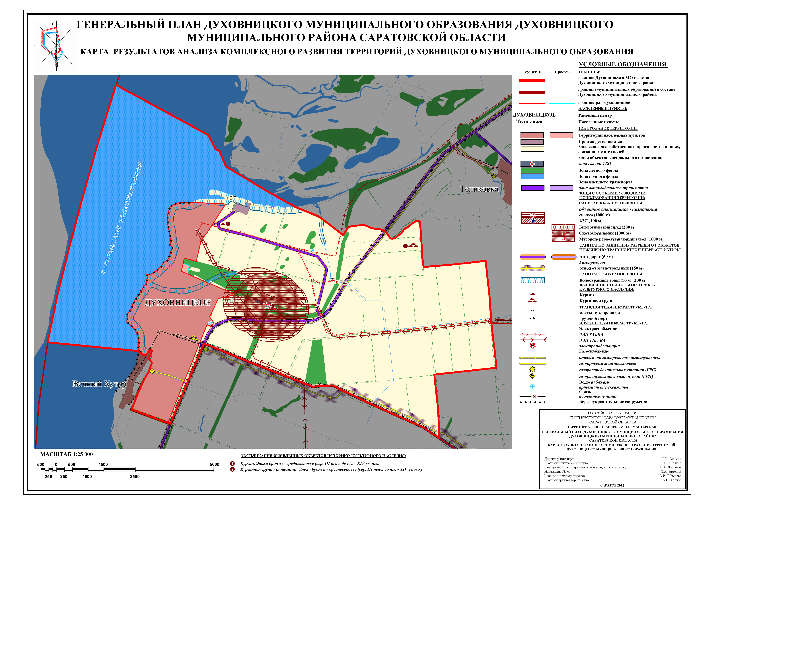
Task: Click the cream agricultural zone swatch
Action: coord(532,149)
